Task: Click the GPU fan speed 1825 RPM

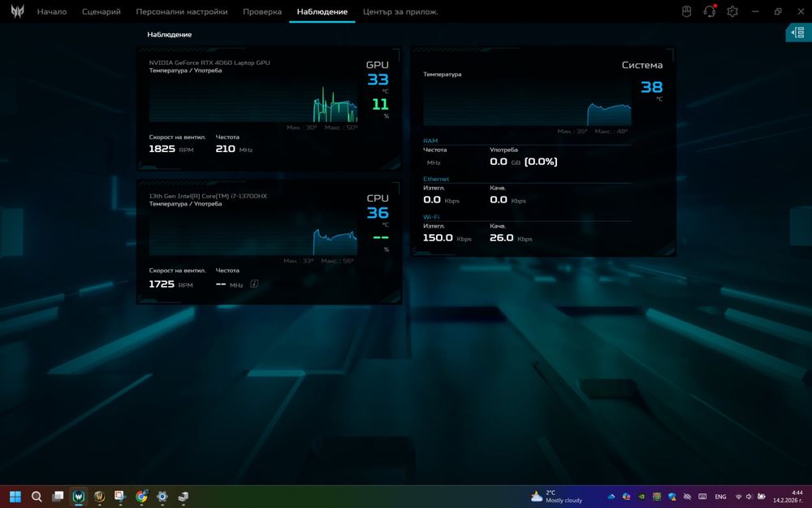Action: pyautogui.click(x=171, y=149)
